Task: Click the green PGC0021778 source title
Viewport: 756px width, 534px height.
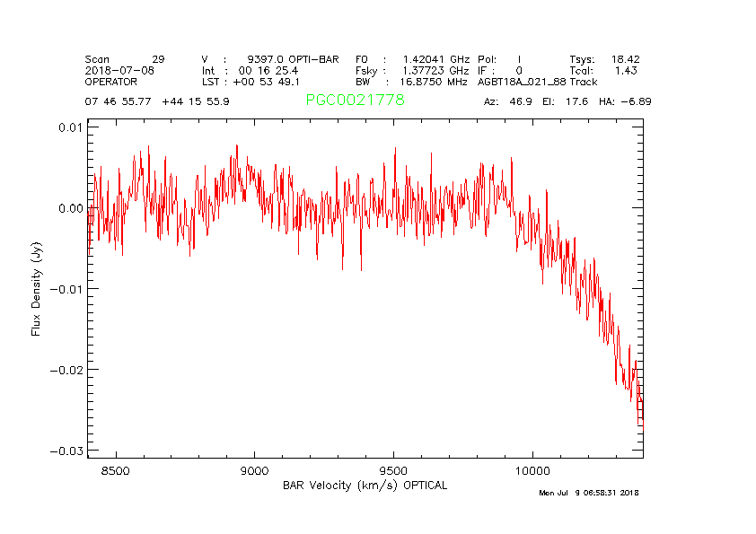Action: [x=355, y=101]
